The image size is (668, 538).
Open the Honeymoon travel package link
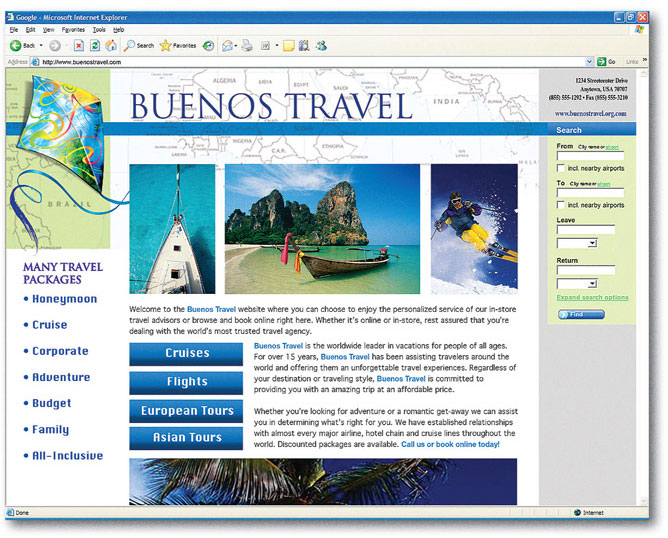64,299
